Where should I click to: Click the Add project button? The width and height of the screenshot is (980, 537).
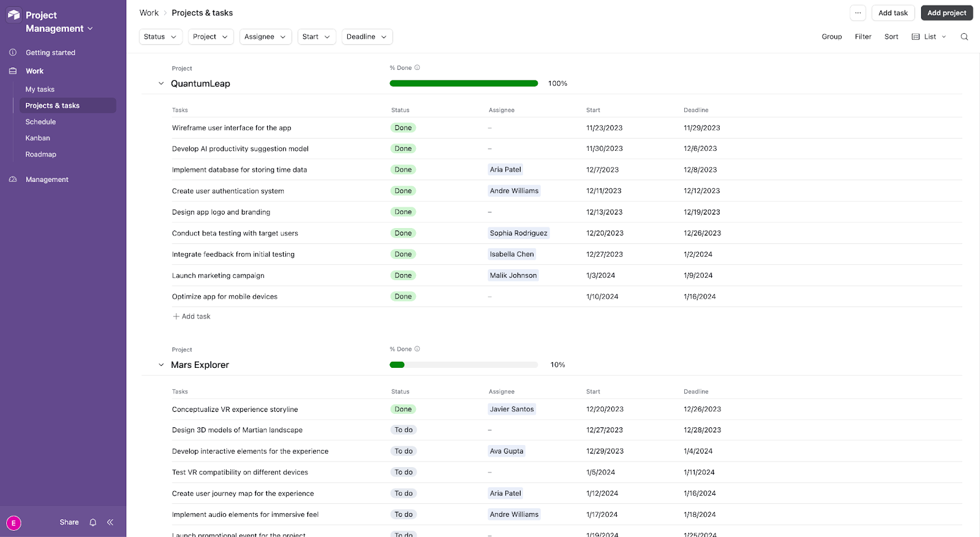tap(946, 13)
